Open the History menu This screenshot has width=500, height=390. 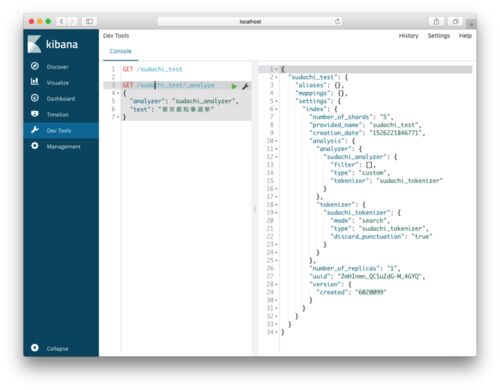point(408,36)
